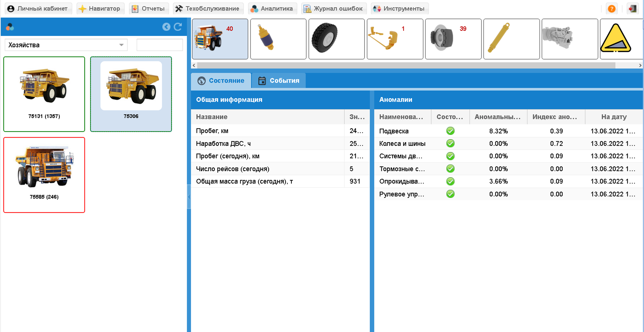Sort by Аномальны... column header
The height and width of the screenshot is (332, 644).
click(x=498, y=117)
